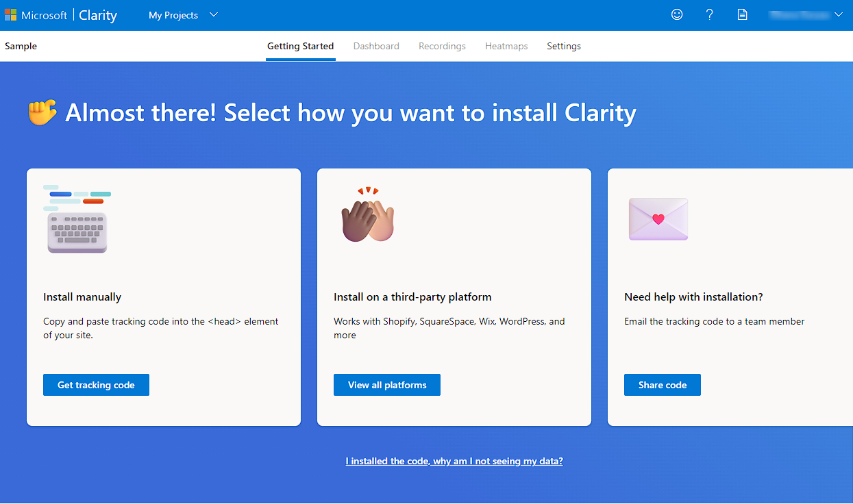Click the Sample project name
This screenshot has height=504, width=853.
pyautogui.click(x=21, y=47)
